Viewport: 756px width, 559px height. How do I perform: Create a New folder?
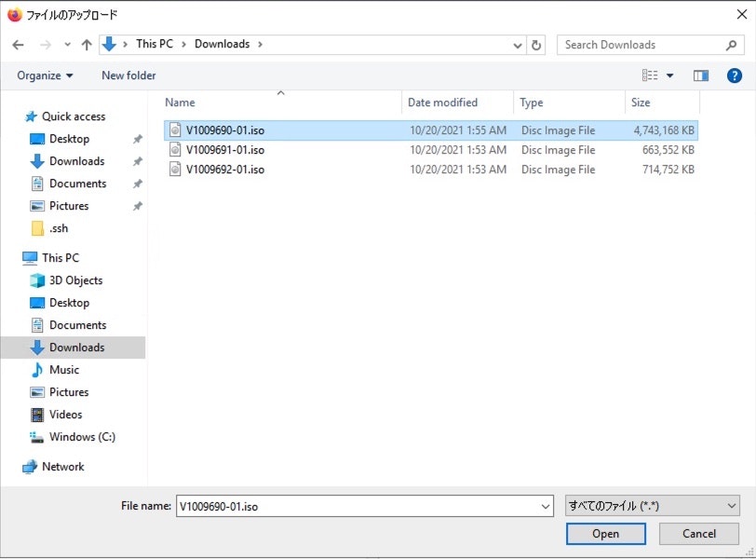pos(128,75)
